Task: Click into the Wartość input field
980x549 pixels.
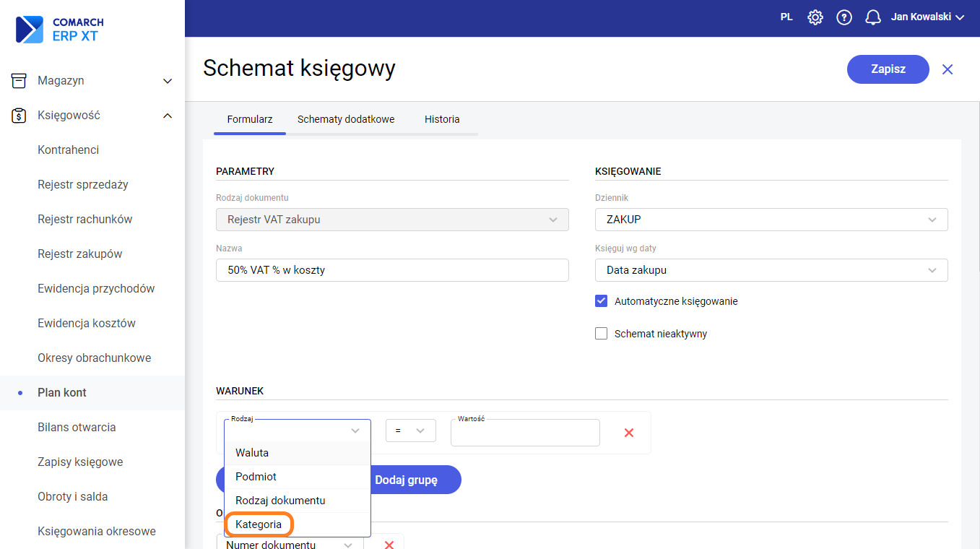Action: click(525, 433)
